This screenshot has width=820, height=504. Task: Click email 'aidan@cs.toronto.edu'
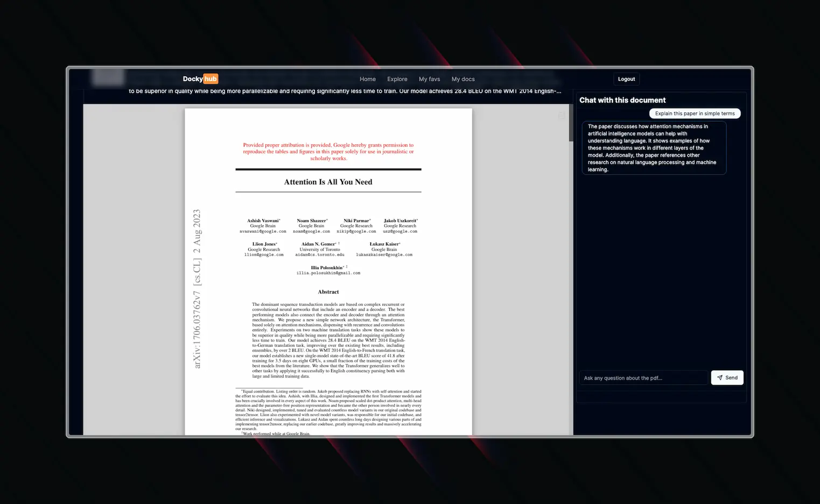click(x=320, y=255)
